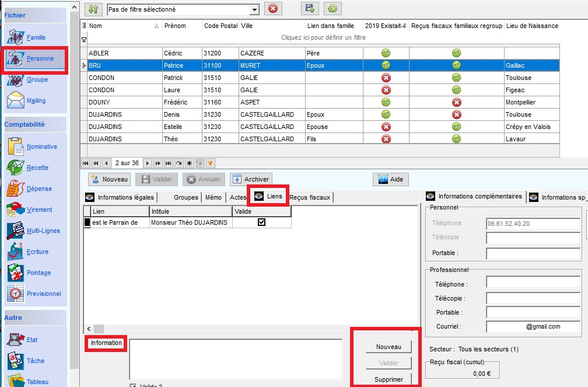The height and width of the screenshot is (387, 588).
Task: Clear filter with red X button
Action: pyautogui.click(x=273, y=9)
